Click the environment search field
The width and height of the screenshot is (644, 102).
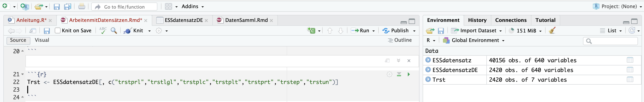tap(610, 41)
